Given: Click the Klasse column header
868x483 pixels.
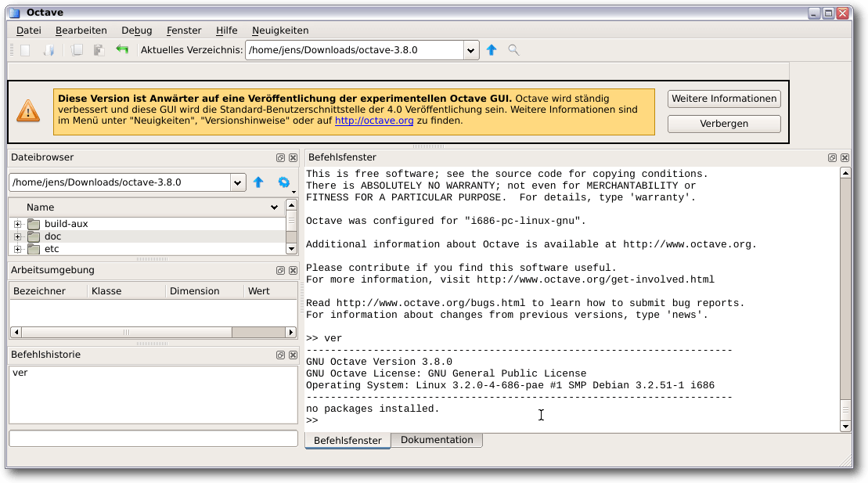Looking at the screenshot, I should 126,291.
